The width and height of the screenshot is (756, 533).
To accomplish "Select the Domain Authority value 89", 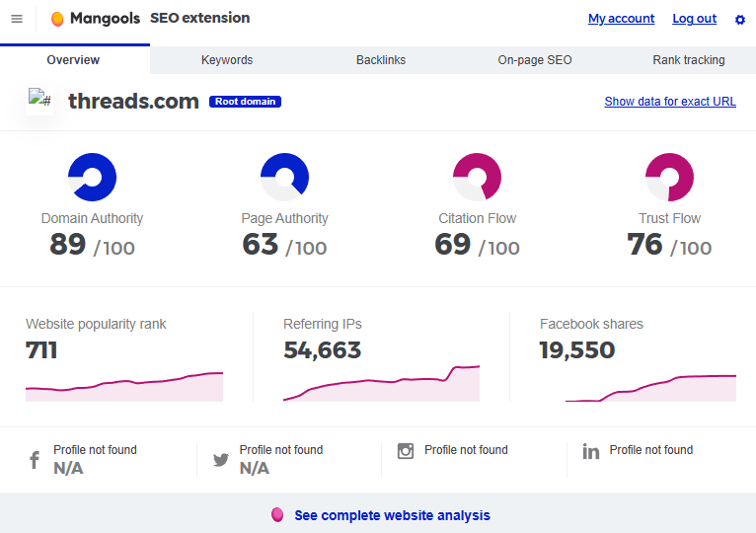I will click(67, 244).
